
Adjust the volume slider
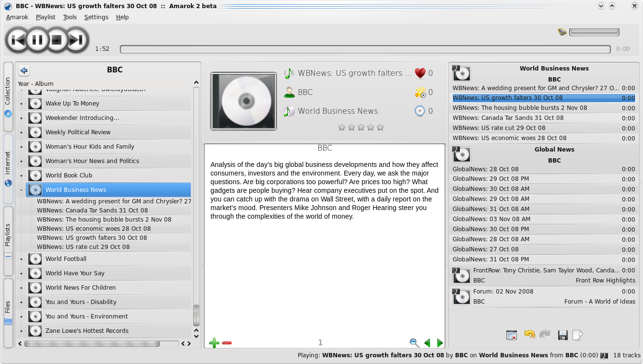coord(594,32)
